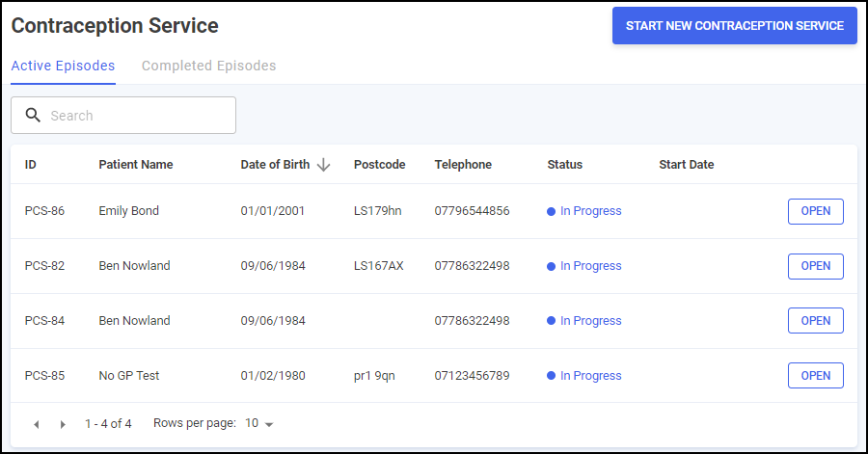Sort by the Start Date column header
This screenshot has width=868, height=454.
[x=686, y=165]
